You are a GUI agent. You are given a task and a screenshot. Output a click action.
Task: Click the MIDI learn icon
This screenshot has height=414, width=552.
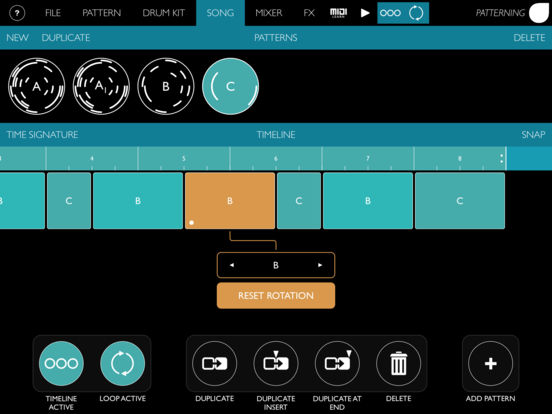(x=338, y=13)
